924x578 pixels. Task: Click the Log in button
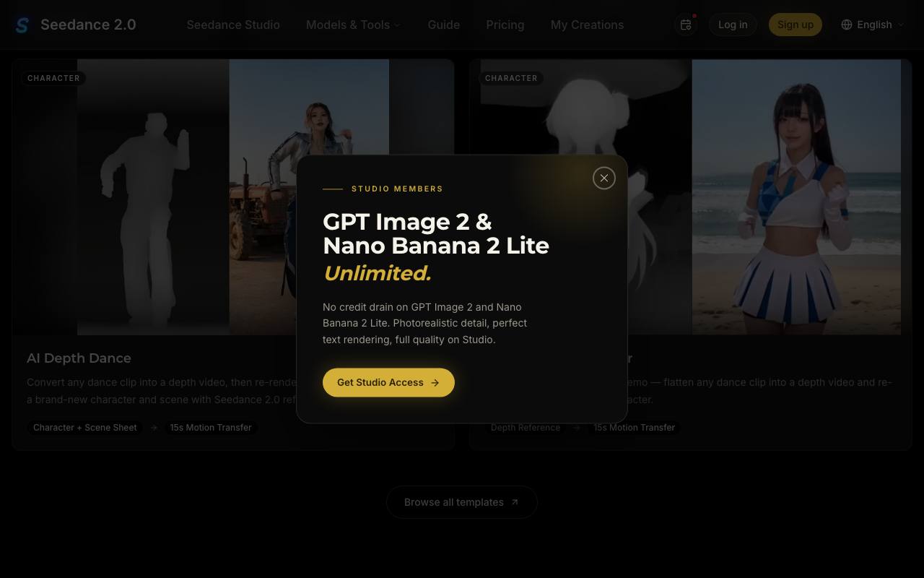[x=733, y=25]
